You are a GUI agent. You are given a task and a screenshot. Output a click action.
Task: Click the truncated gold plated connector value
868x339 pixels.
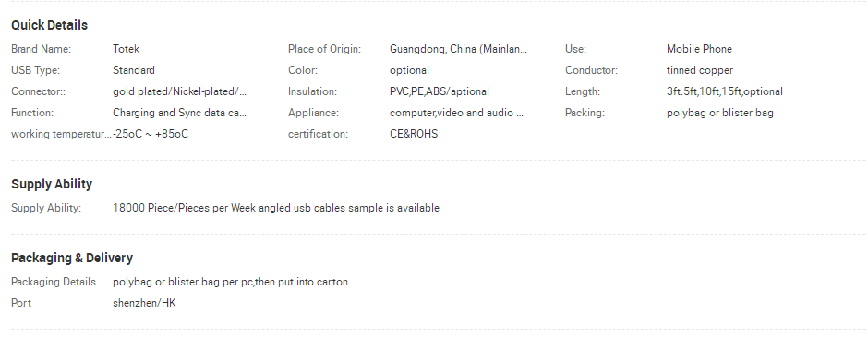click(x=179, y=91)
